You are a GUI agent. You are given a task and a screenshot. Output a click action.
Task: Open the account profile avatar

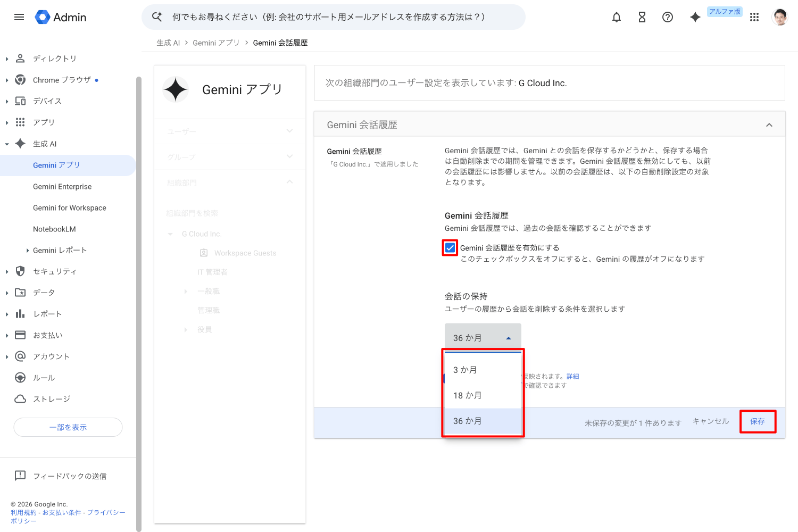pyautogui.click(x=780, y=17)
